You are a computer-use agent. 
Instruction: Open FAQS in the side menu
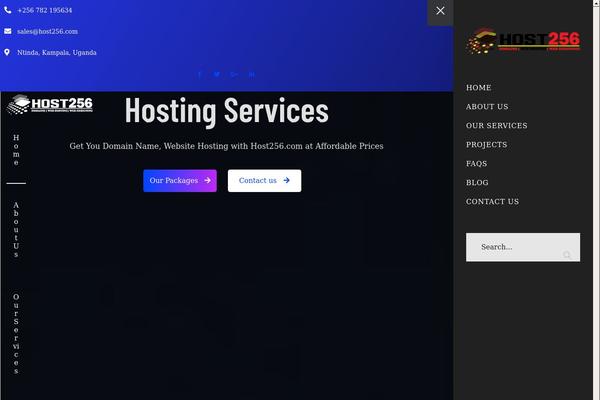(x=476, y=163)
